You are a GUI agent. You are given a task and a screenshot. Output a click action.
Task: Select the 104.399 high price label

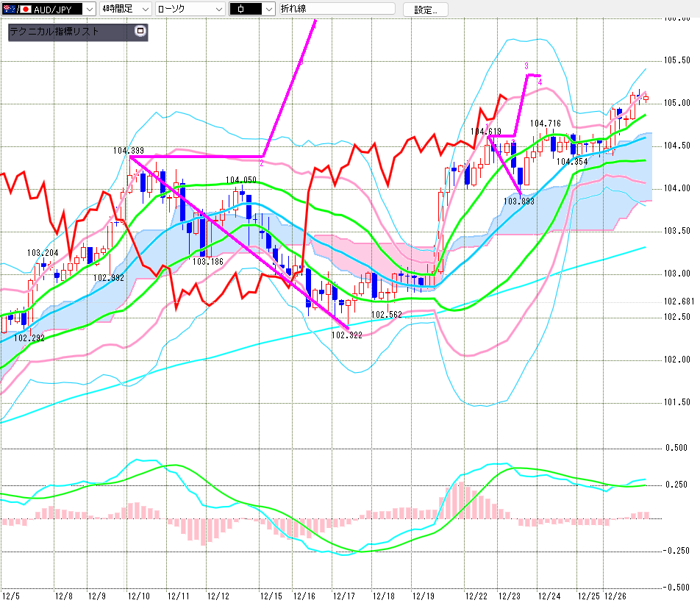click(x=128, y=150)
